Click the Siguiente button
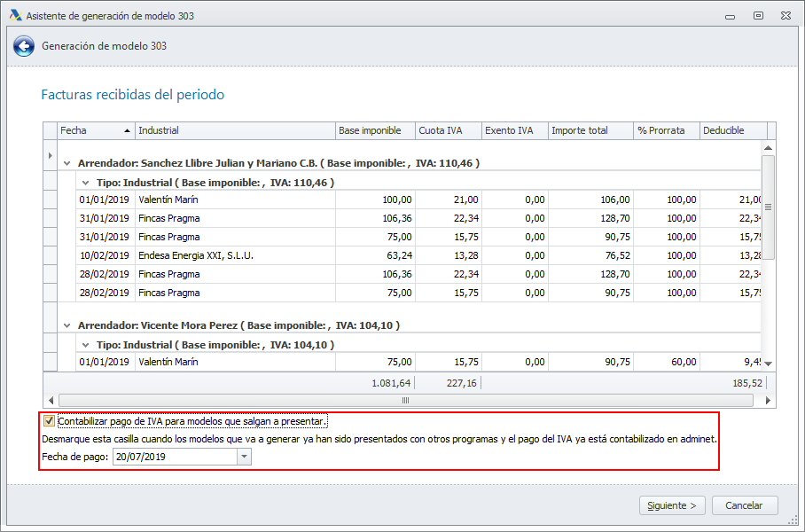This screenshot has width=805, height=532. (672, 505)
